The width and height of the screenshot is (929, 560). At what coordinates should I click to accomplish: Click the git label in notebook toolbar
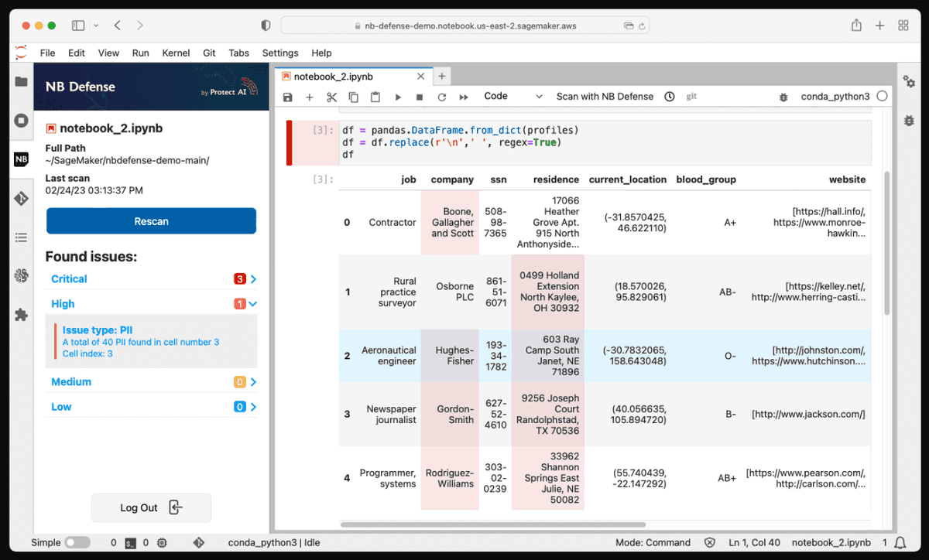(x=691, y=97)
